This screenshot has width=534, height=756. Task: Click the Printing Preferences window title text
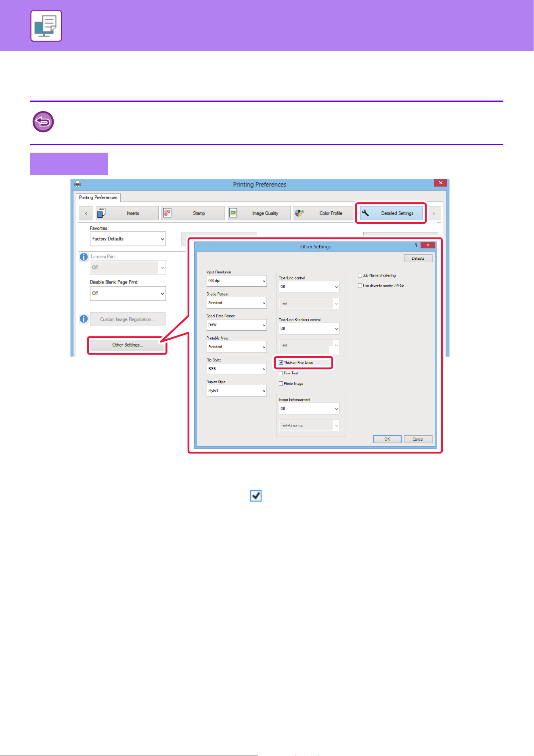[260, 185]
